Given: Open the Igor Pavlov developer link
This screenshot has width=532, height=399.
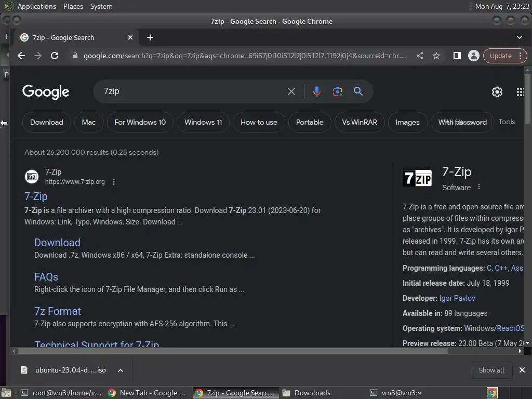Looking at the screenshot, I should tap(457, 298).
